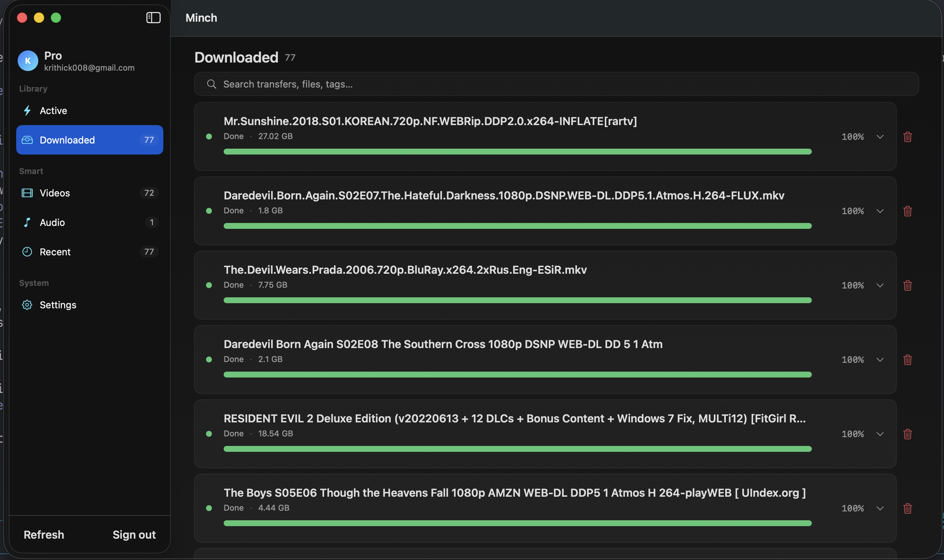Screen dimensions: 944x560
Task: Click the green status dot on RESIDENT EVIL 2
Action: coord(209,434)
